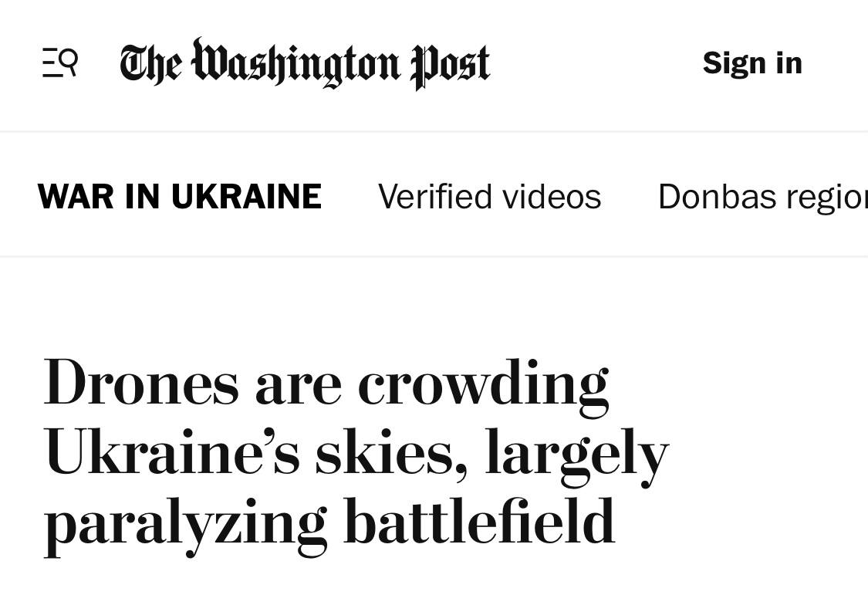The image size is (868, 595).
Task: Click the word "Drones" in the headline
Action: coord(141,383)
